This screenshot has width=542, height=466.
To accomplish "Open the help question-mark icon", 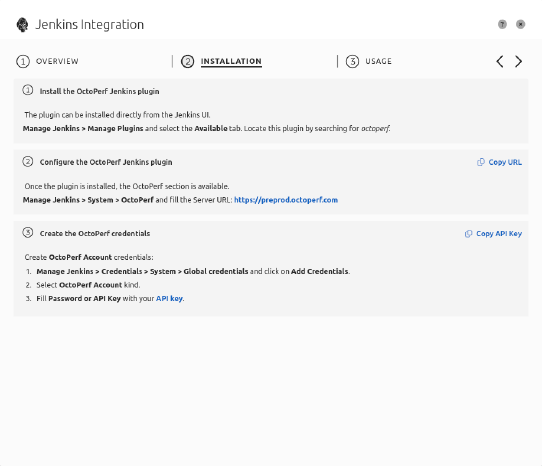I will 502,24.
